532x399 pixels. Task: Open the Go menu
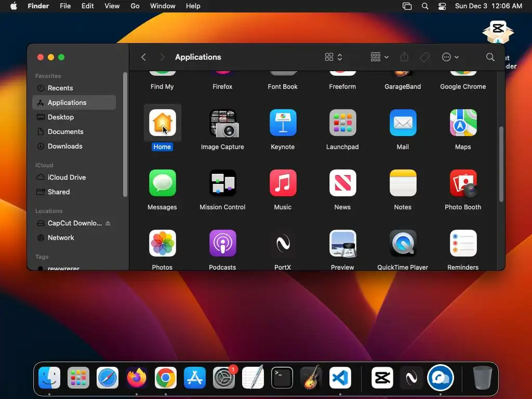tap(135, 6)
